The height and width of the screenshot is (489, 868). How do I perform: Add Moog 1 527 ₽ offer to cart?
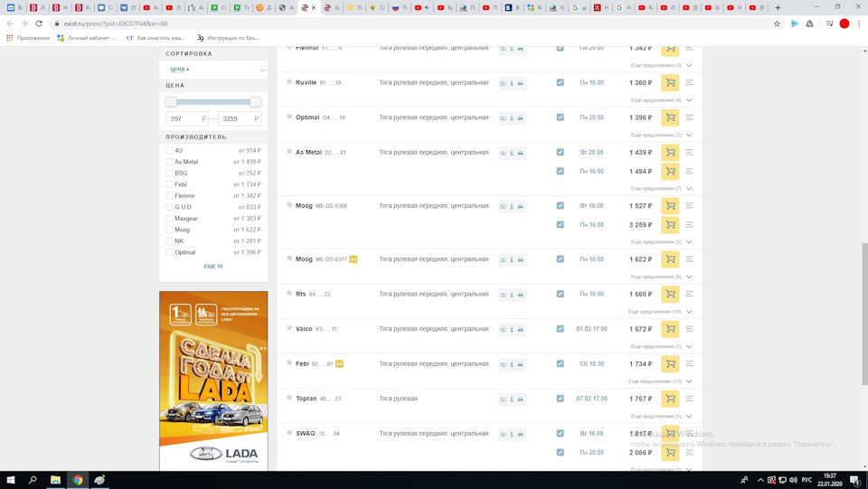pos(670,206)
